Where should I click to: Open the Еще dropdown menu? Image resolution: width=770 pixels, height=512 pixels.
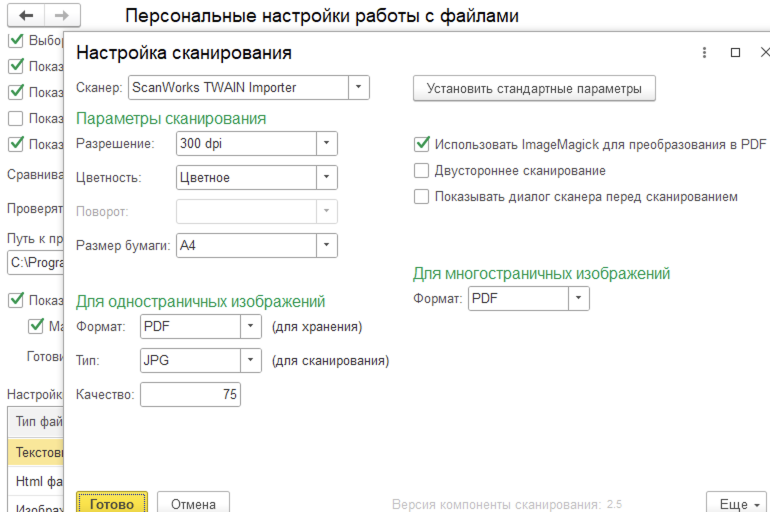pyautogui.click(x=736, y=503)
